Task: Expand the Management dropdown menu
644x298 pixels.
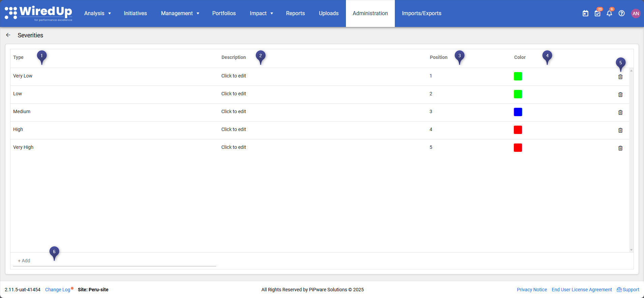Action: [180, 13]
